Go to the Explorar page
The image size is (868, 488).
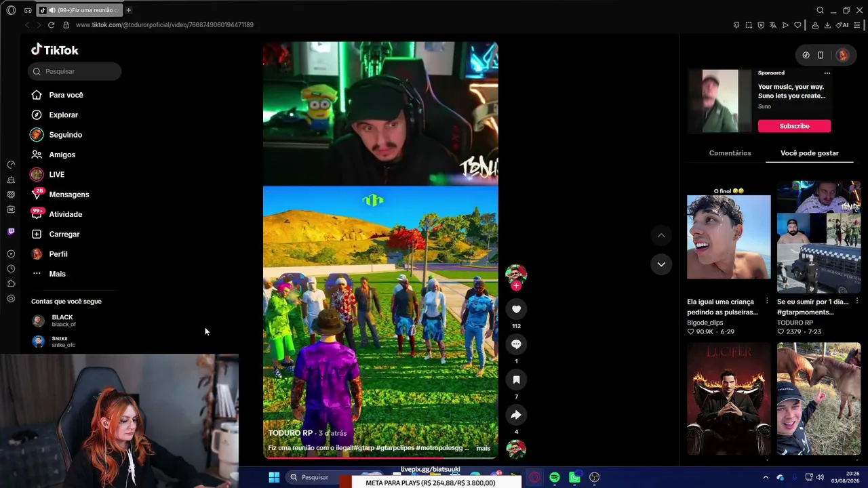(55, 115)
